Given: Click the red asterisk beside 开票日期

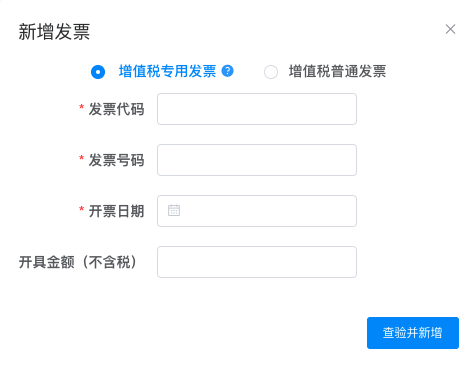Looking at the screenshot, I should pyautogui.click(x=81, y=209).
